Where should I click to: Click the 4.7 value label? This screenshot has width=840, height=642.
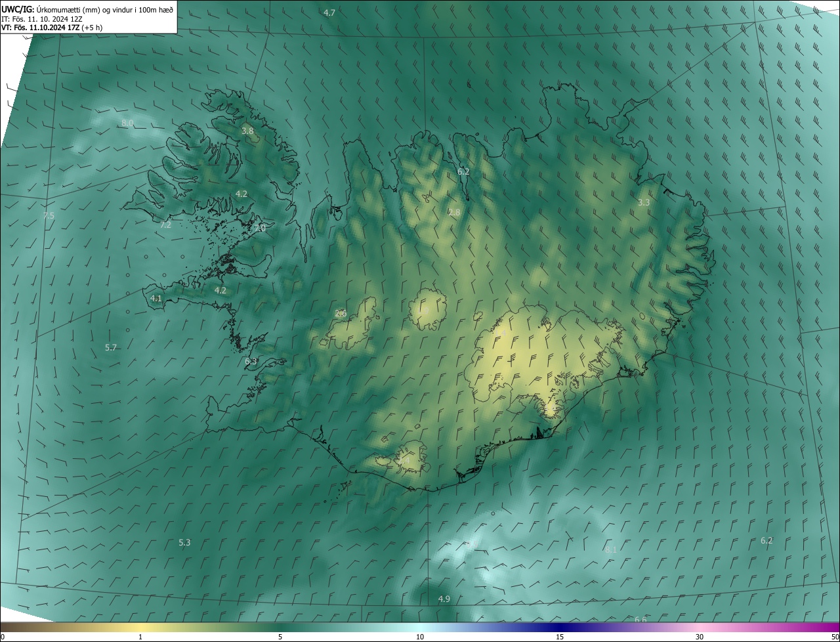[329, 12]
